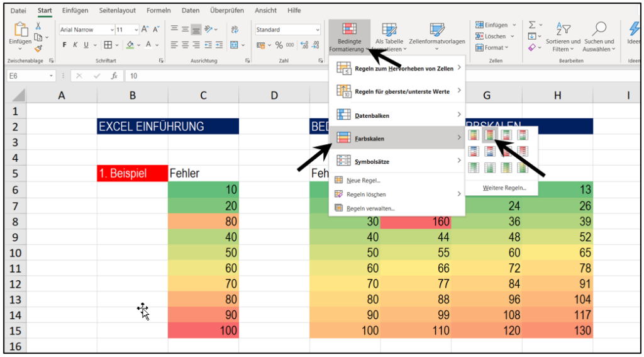Align text left
This screenshot has width=644, height=357.
174,45
